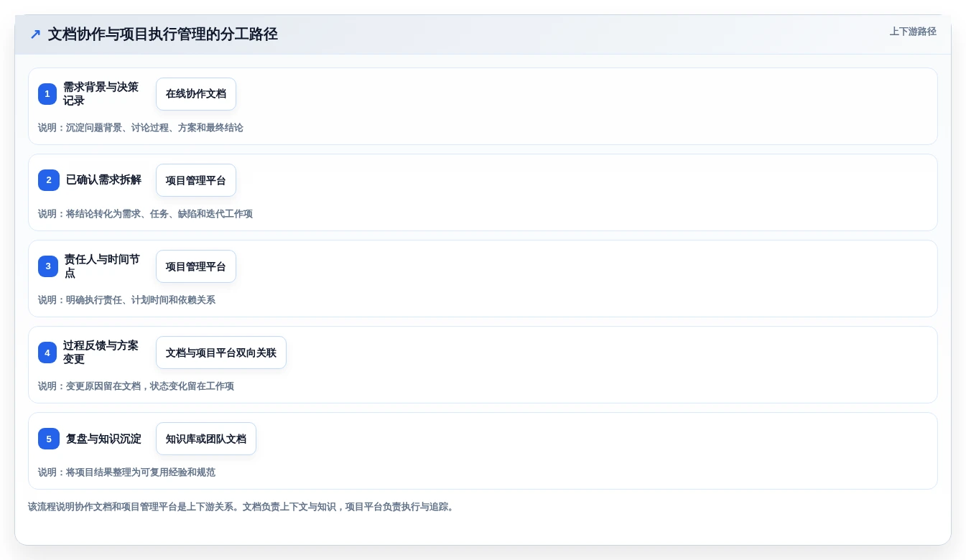Image resolution: width=966 pixels, height=560 pixels.
Task: Click the footer summary starting 该流程说明协作文档
Action: [241, 507]
